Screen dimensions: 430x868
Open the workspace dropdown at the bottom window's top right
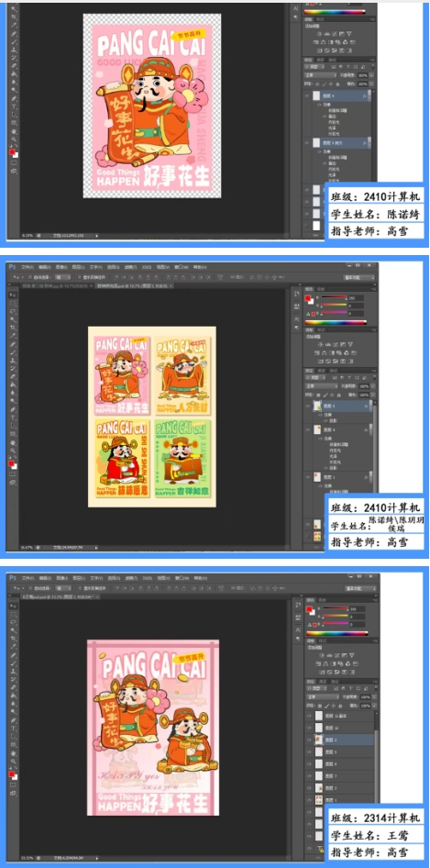361,588
